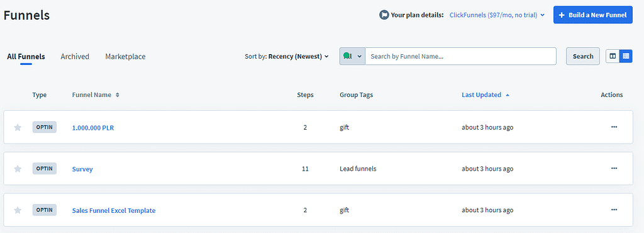Select the All Funnels tab

point(26,57)
